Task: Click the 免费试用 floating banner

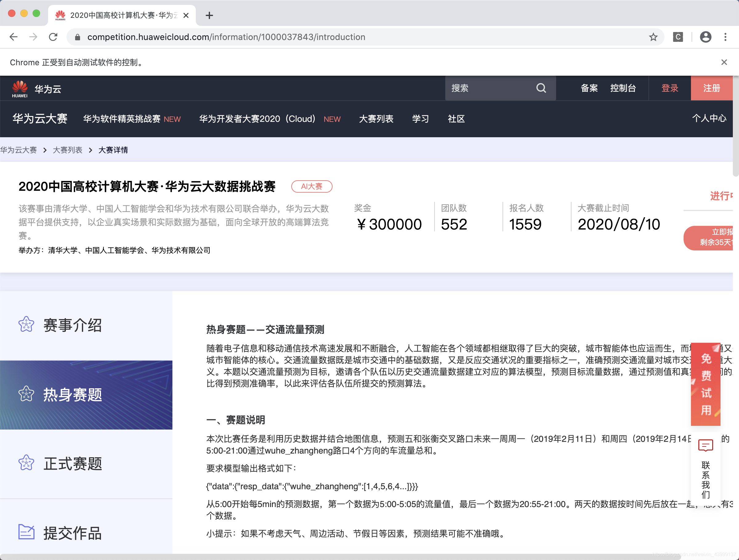Action: click(705, 384)
